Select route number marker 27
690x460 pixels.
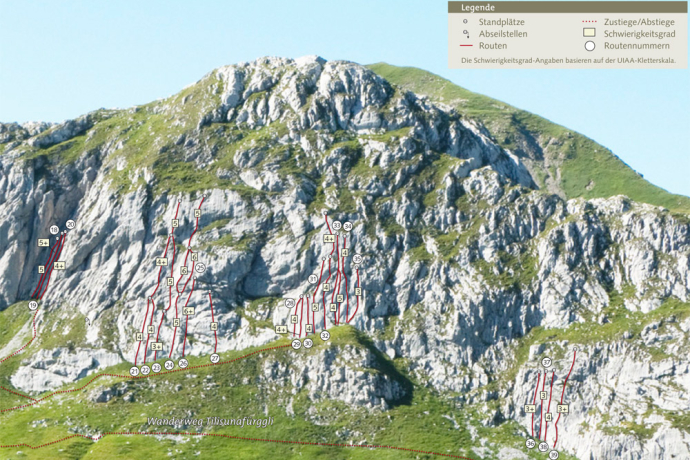[x=214, y=358]
